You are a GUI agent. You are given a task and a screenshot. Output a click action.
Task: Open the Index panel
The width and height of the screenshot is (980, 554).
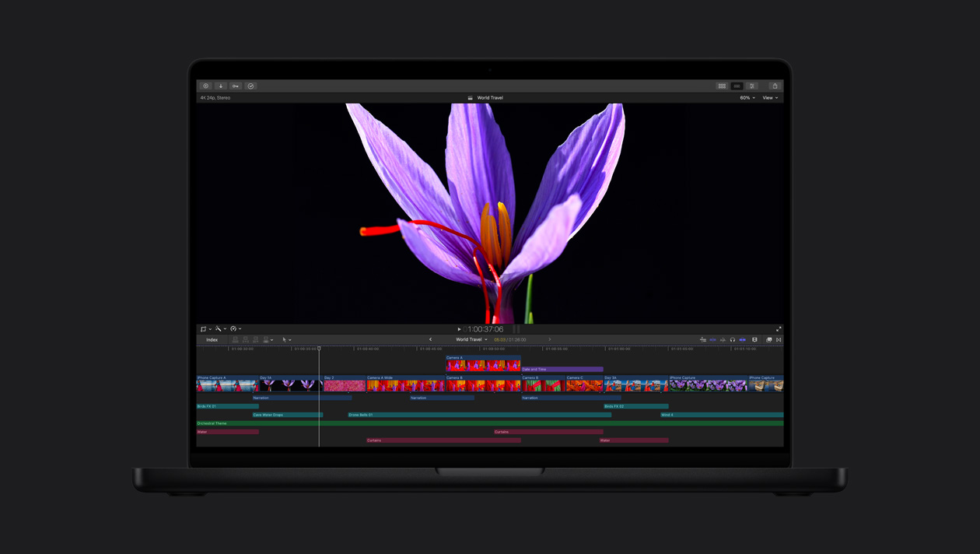(x=212, y=339)
